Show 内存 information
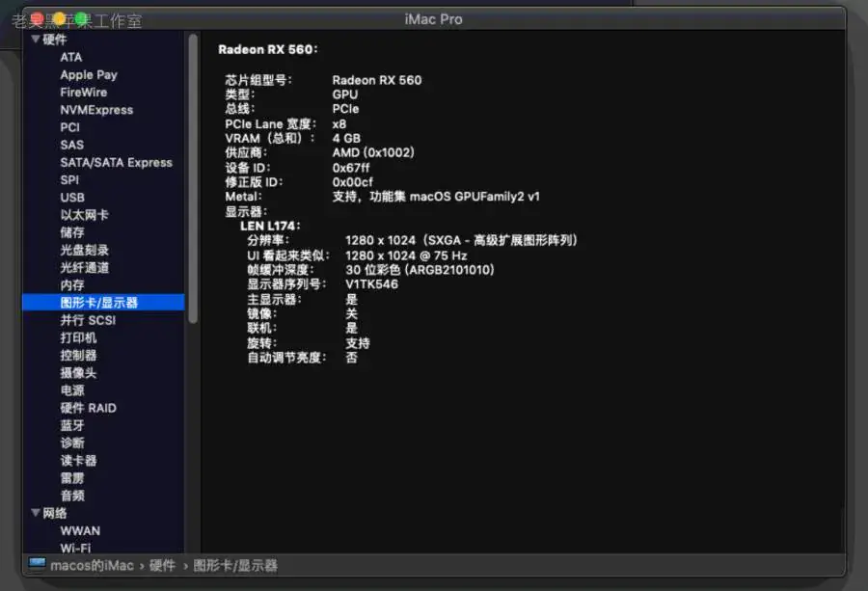This screenshot has height=591, width=868. click(x=72, y=285)
